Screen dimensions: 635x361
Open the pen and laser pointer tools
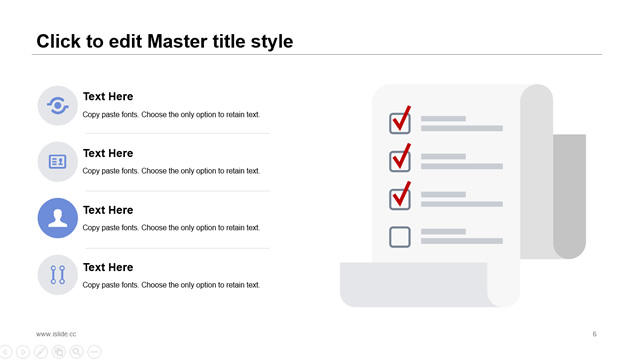40,352
